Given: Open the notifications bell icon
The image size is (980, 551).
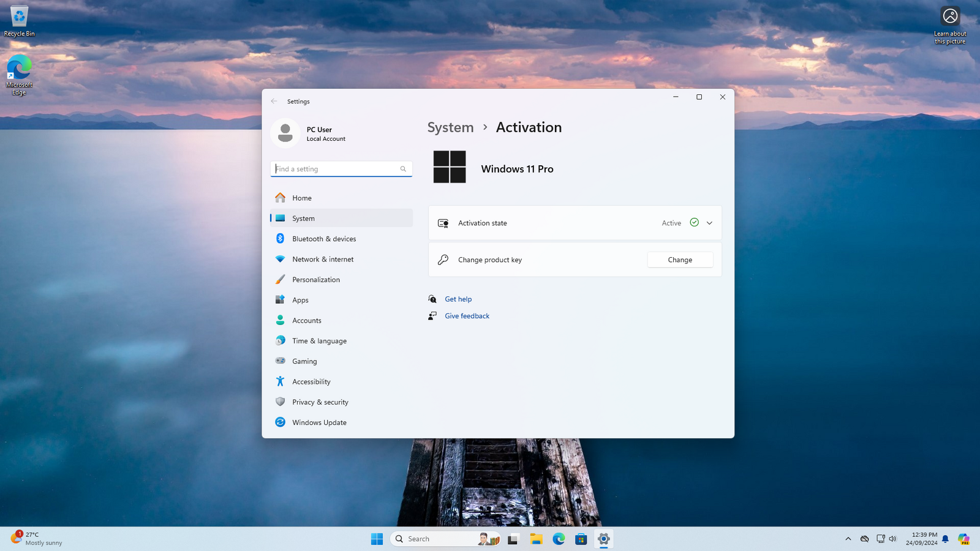Looking at the screenshot, I should 945,539.
